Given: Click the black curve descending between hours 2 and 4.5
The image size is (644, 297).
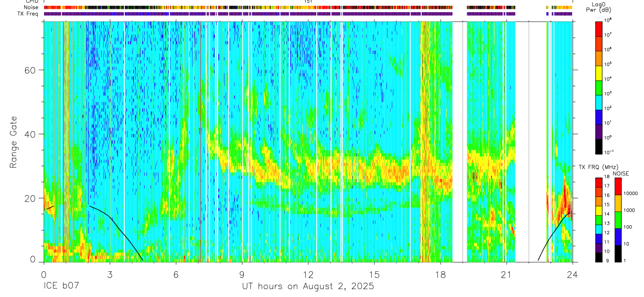Looking at the screenshot, I should click(116, 224).
